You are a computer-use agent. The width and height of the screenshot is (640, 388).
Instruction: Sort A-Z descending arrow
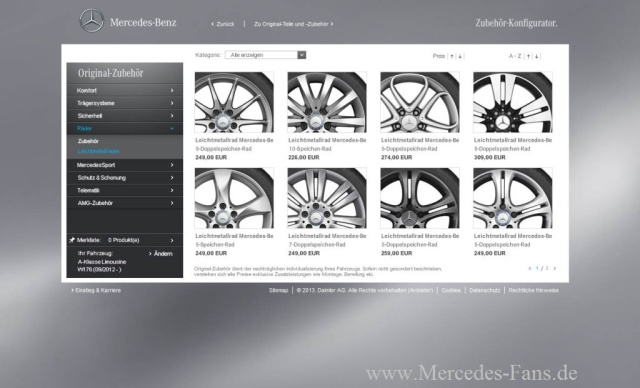point(536,56)
